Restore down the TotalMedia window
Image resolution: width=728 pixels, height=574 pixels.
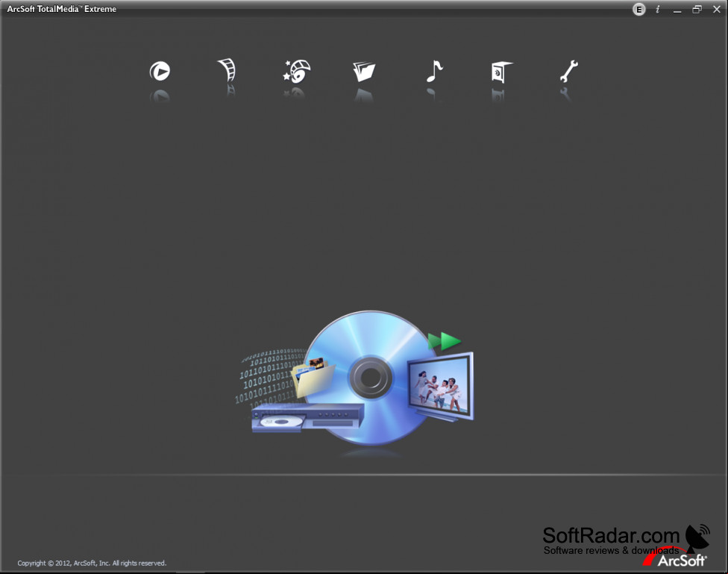[x=697, y=9]
